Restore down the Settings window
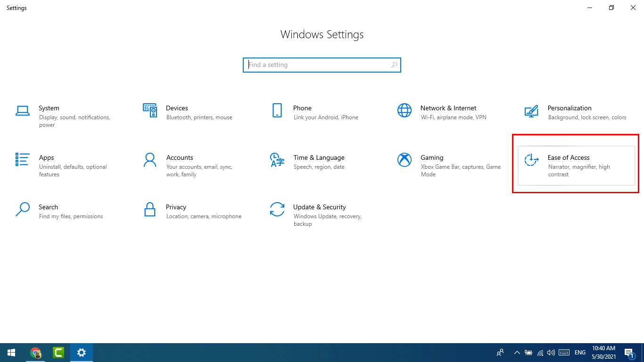644x362 pixels. [x=611, y=8]
